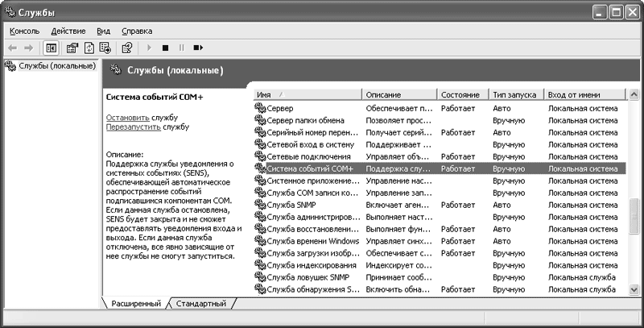Click the Start service play icon
644x328 pixels.
coord(149,48)
